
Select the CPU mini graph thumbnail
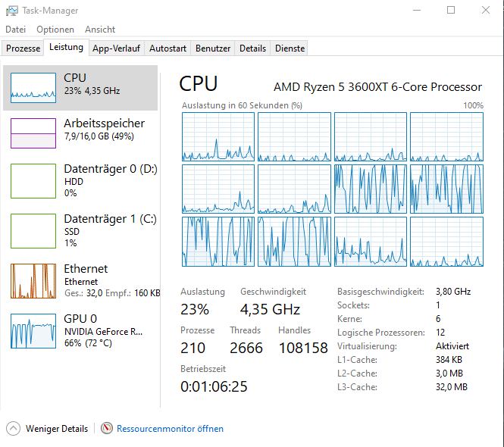[x=33, y=88]
